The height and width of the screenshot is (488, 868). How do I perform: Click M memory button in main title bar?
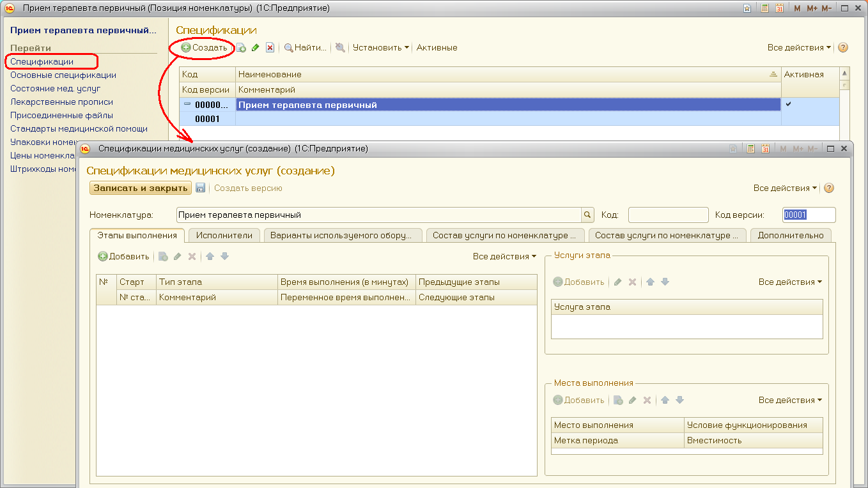797,8
